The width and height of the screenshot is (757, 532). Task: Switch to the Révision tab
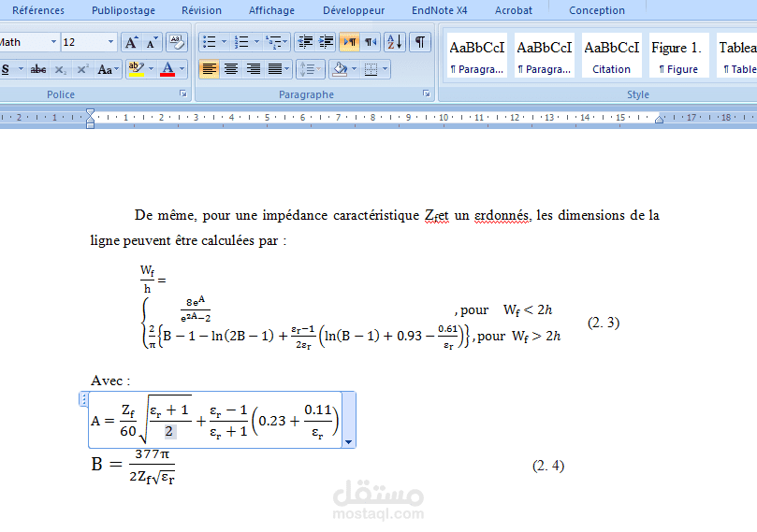tap(201, 10)
